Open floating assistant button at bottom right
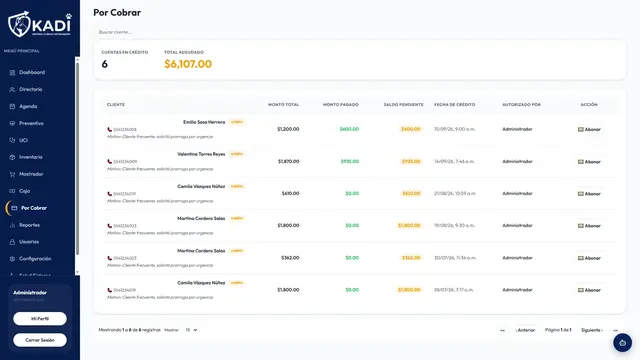Image resolution: width=640 pixels, height=360 pixels. pyautogui.click(x=622, y=343)
